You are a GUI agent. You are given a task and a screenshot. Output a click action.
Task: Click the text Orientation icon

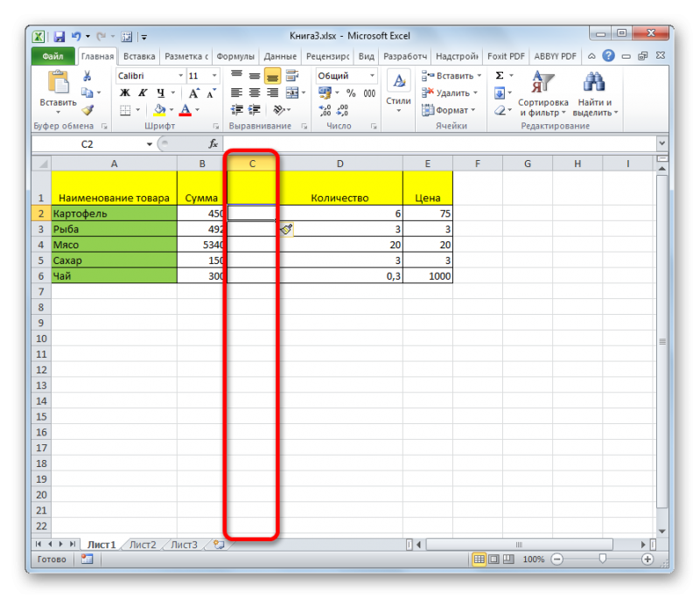(279, 109)
